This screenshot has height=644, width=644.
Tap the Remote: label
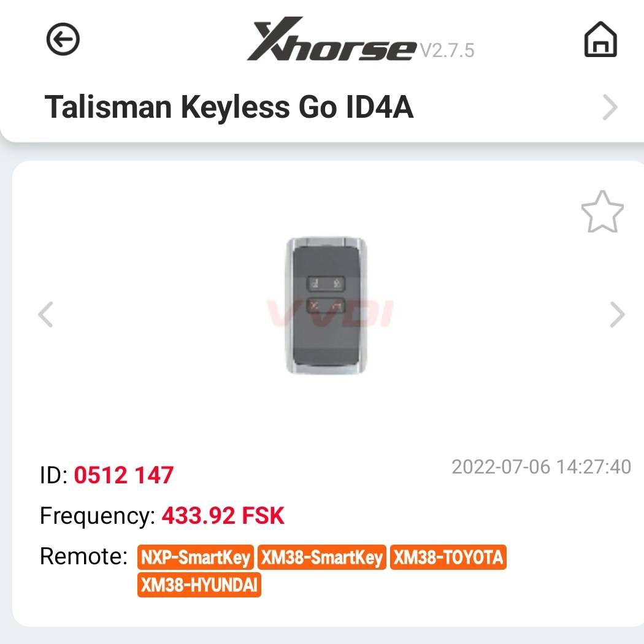[84, 556]
